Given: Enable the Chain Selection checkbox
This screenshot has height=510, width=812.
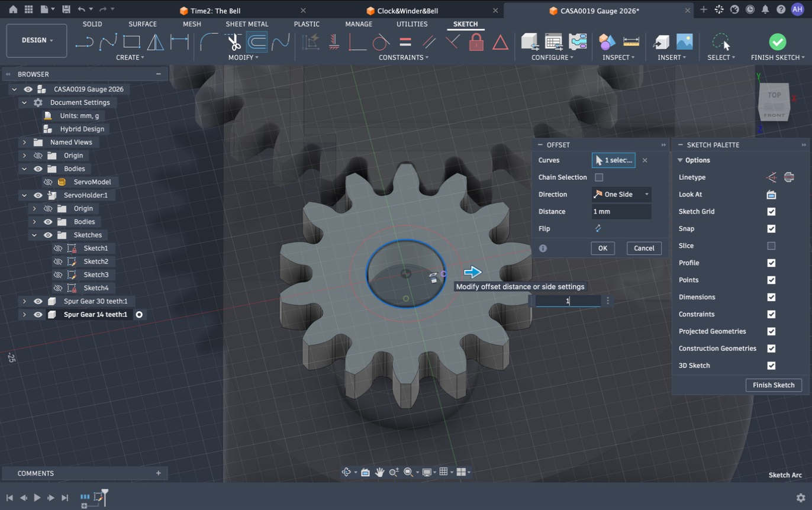Looking at the screenshot, I should tap(599, 177).
